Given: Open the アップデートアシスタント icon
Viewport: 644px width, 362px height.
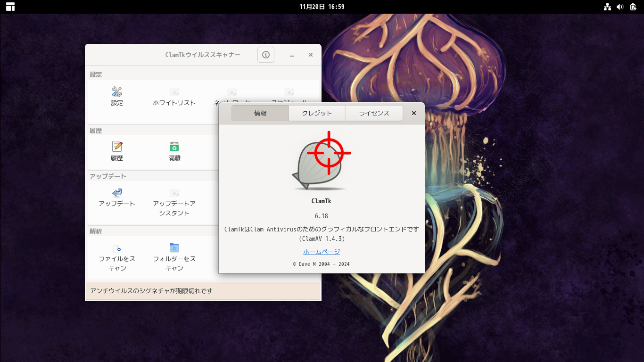Looking at the screenshot, I should [x=174, y=193].
